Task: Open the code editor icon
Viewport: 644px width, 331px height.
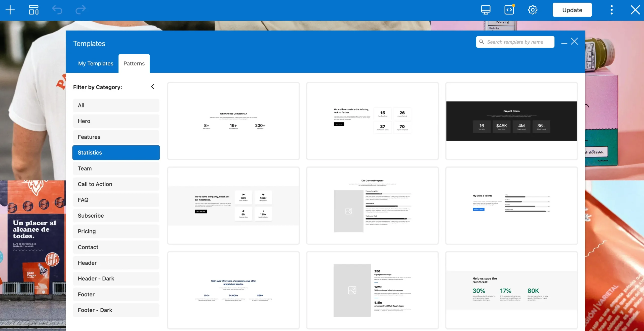Action: pos(509,10)
